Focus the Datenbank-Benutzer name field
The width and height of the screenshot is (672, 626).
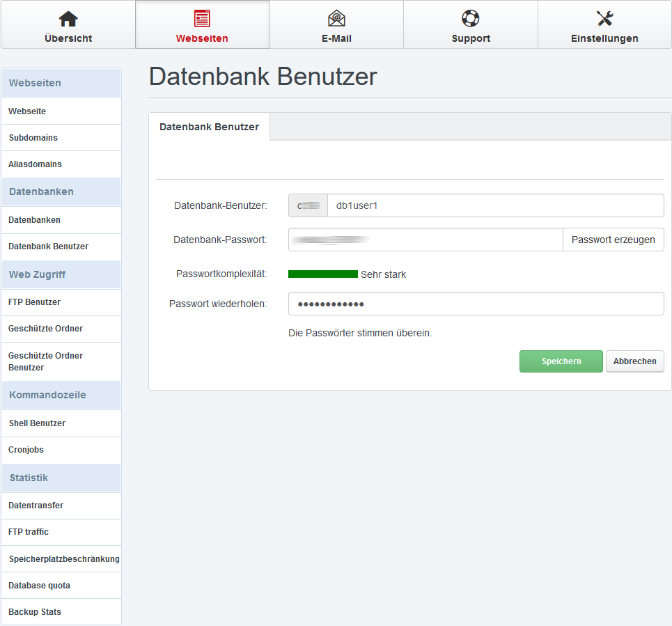[x=494, y=205]
